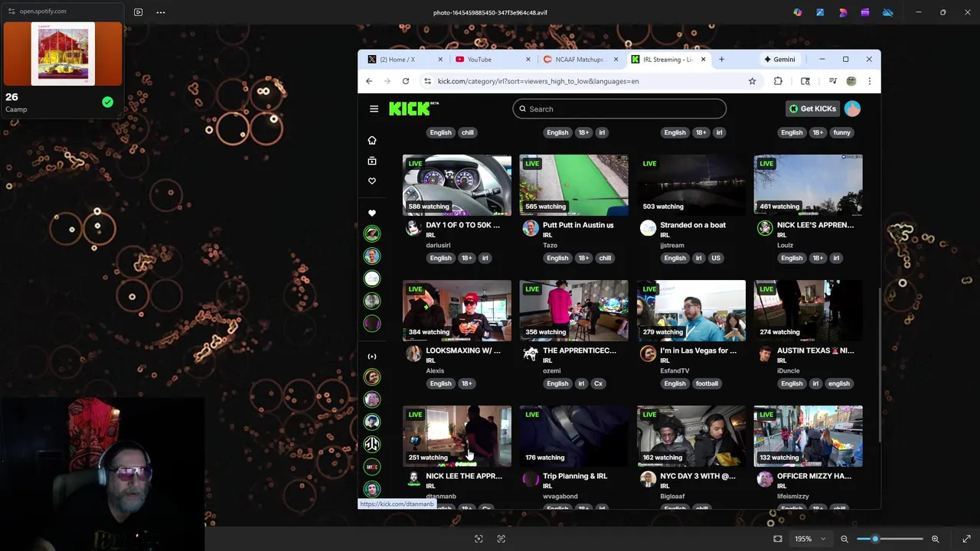Open Chrome media controls icon

click(x=832, y=81)
